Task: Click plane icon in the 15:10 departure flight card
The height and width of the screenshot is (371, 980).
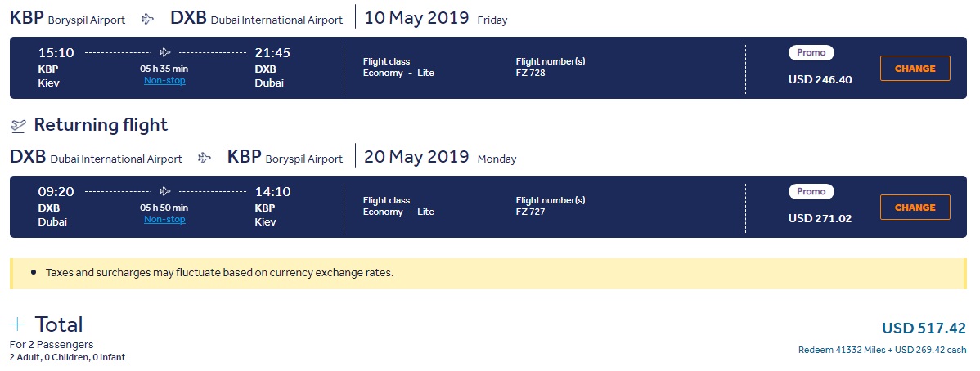Action: coord(164,53)
